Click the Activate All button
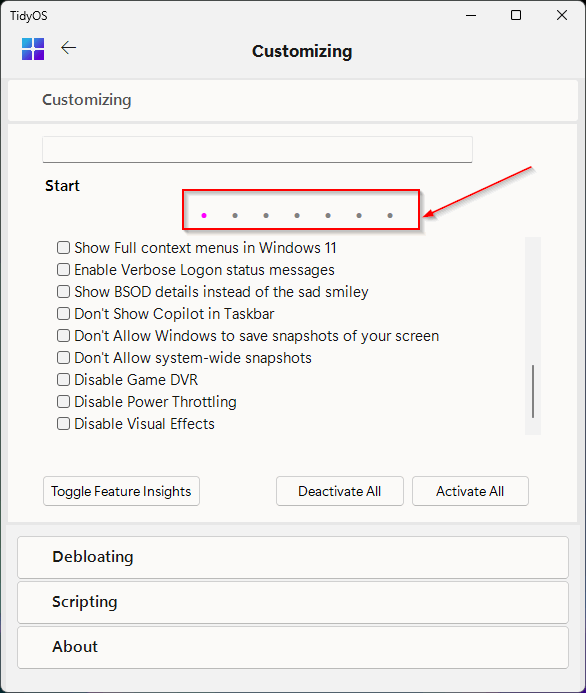 click(x=470, y=491)
